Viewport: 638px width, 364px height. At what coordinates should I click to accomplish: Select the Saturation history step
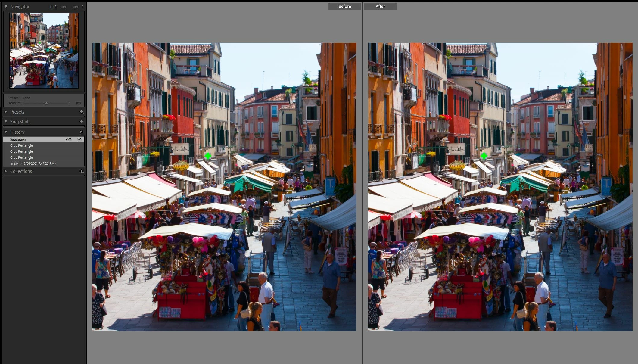(x=18, y=139)
